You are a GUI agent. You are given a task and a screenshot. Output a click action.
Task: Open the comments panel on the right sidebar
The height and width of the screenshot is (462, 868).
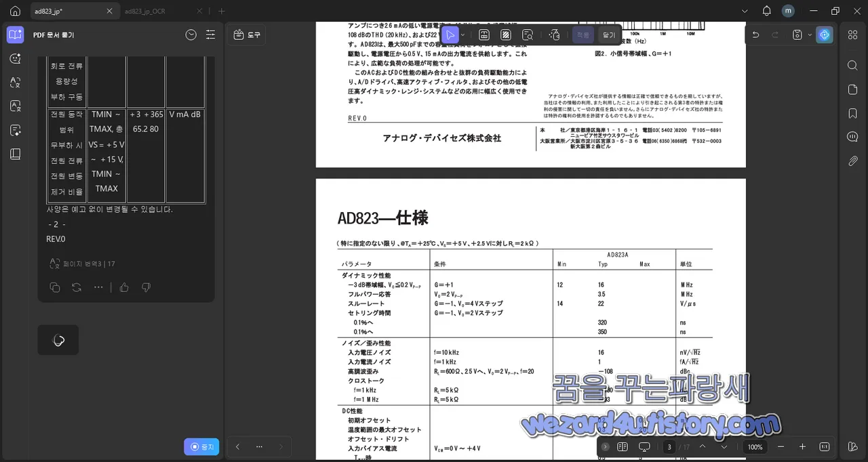click(852, 136)
